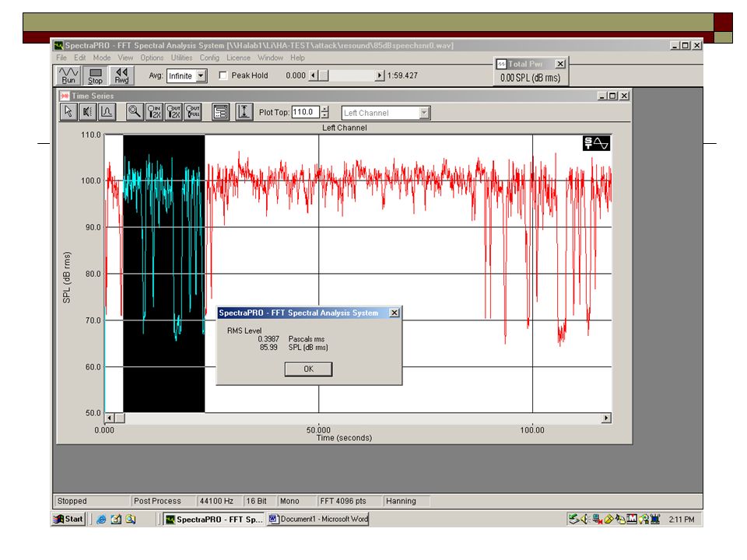Viewport: 747px width, 560px height.
Task: Click the Zoom Out Full icon
Action: tap(193, 112)
